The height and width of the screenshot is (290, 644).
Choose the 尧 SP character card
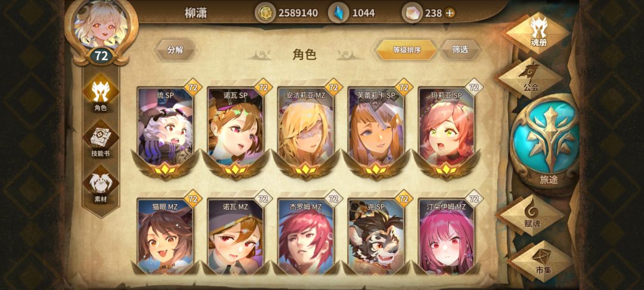376,235
